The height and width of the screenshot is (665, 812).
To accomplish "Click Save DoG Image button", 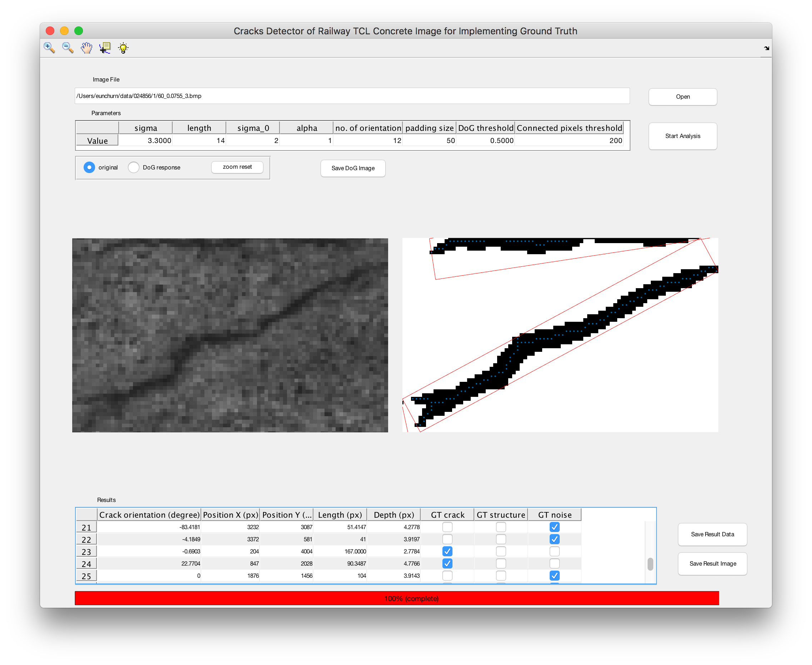I will pyautogui.click(x=353, y=168).
